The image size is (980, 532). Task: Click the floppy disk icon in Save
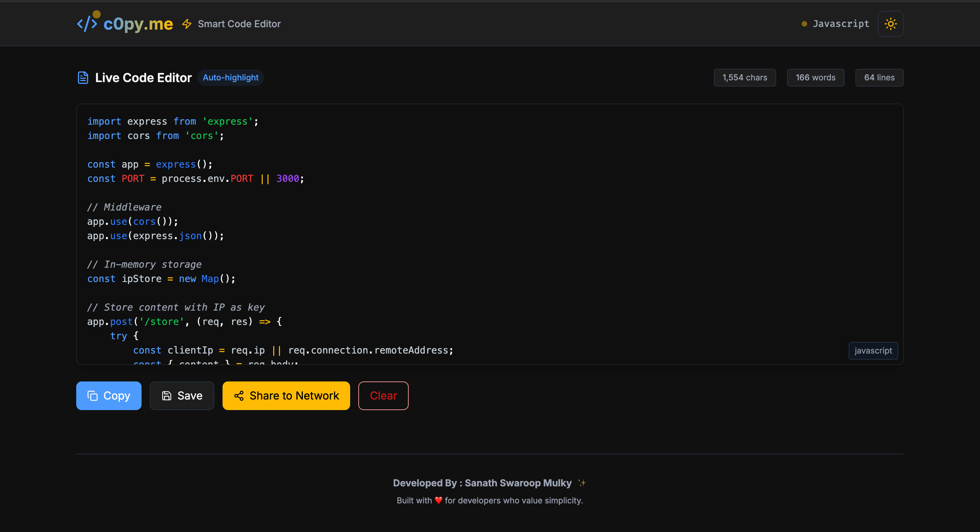167,396
